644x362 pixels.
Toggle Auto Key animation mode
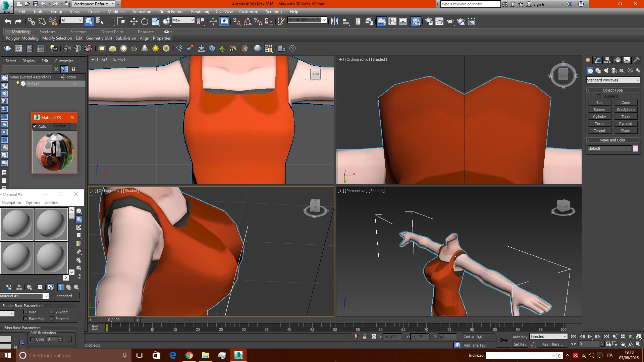pyautogui.click(x=520, y=337)
